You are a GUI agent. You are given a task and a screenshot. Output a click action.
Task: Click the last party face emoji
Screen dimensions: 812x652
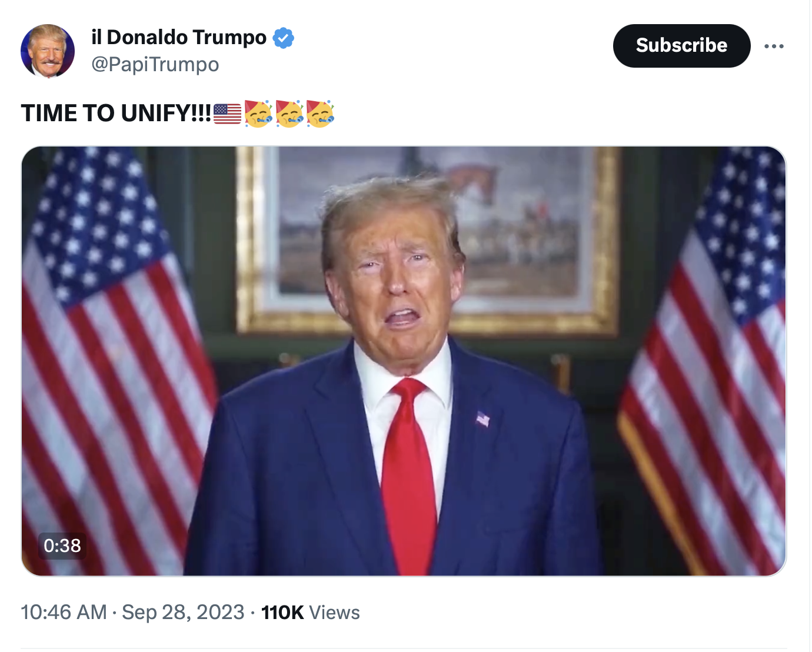(x=321, y=114)
